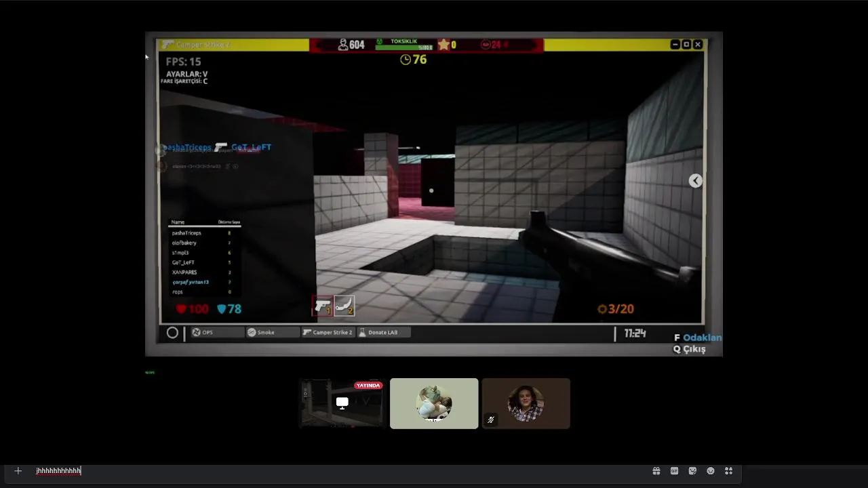The height and width of the screenshot is (488, 868).
Task: Click the left arrow on stream side
Action: click(696, 180)
